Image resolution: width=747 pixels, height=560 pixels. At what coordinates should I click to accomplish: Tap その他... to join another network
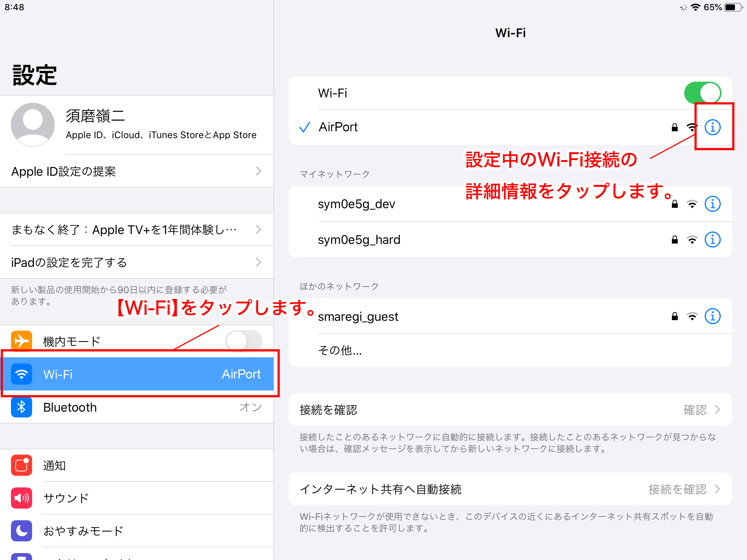coord(340,350)
